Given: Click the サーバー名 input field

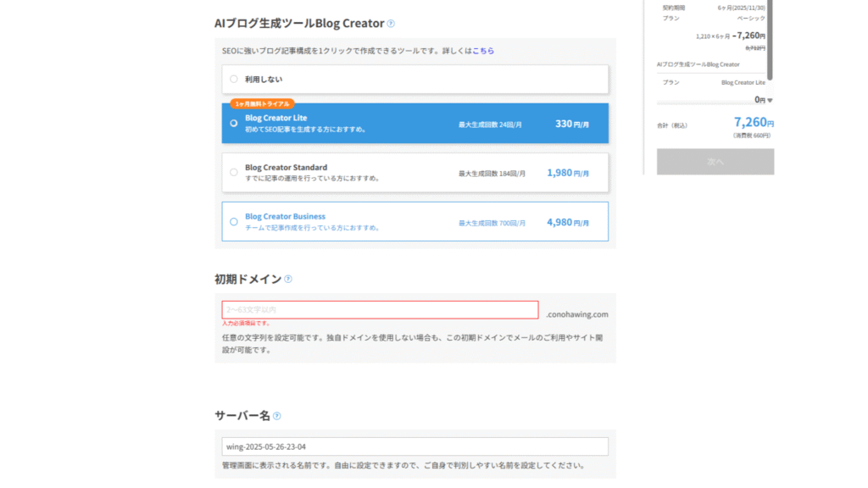Looking at the screenshot, I should (x=415, y=446).
